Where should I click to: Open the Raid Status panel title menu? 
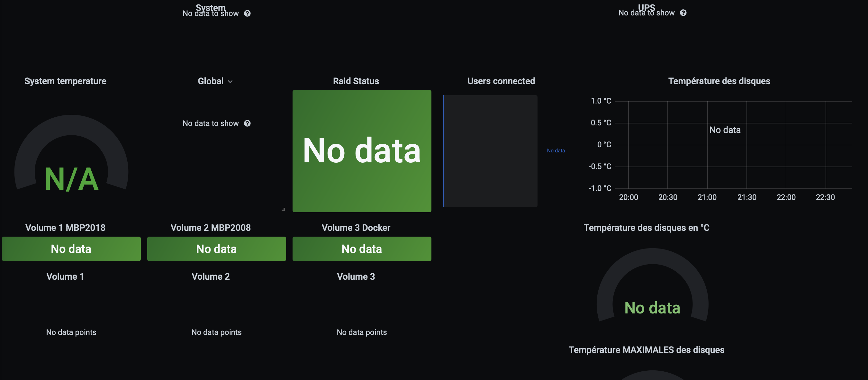(356, 81)
